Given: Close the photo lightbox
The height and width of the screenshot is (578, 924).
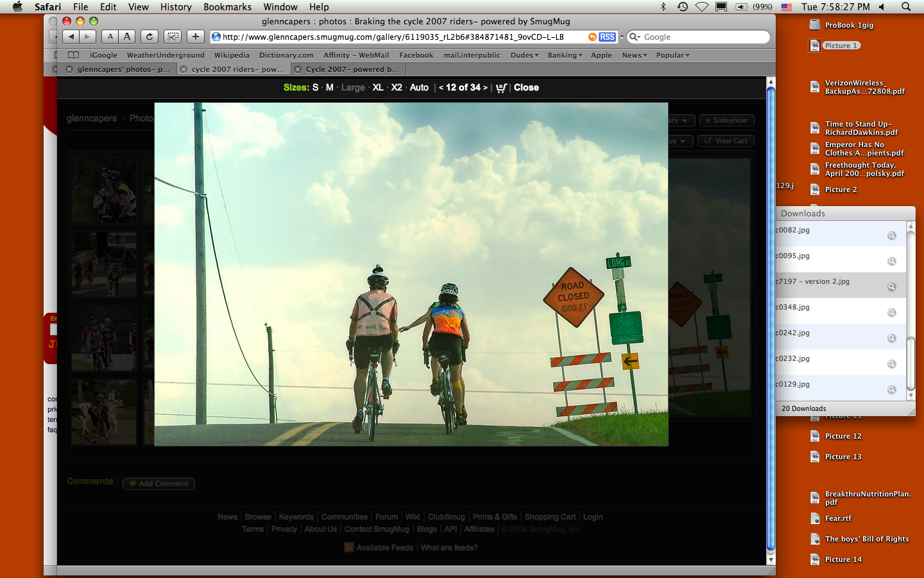Looking at the screenshot, I should [x=526, y=87].
